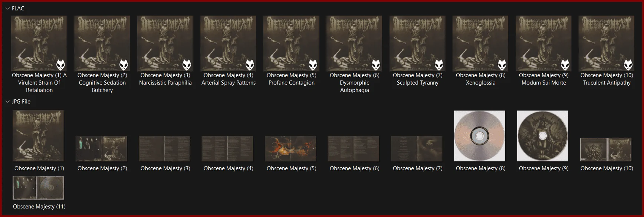Click file name 'Obscene Majesty (8) Xenoglossia'
The height and width of the screenshot is (217, 644).
click(481, 79)
